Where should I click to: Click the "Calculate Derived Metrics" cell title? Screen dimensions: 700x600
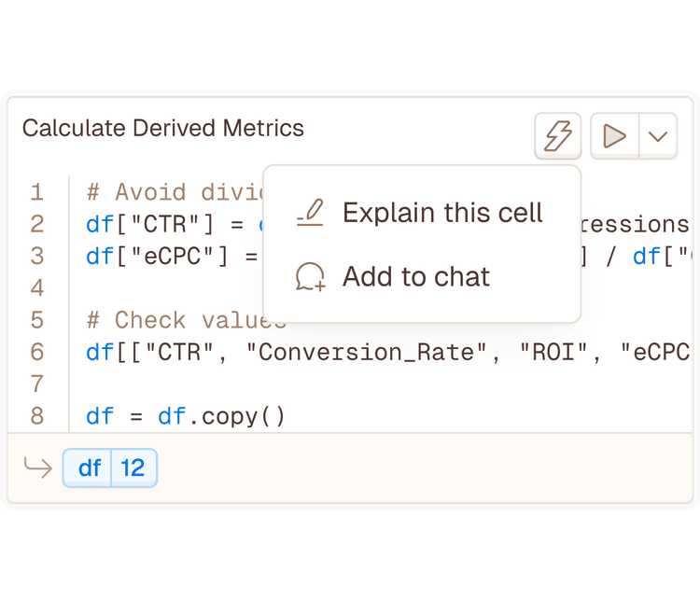163,128
